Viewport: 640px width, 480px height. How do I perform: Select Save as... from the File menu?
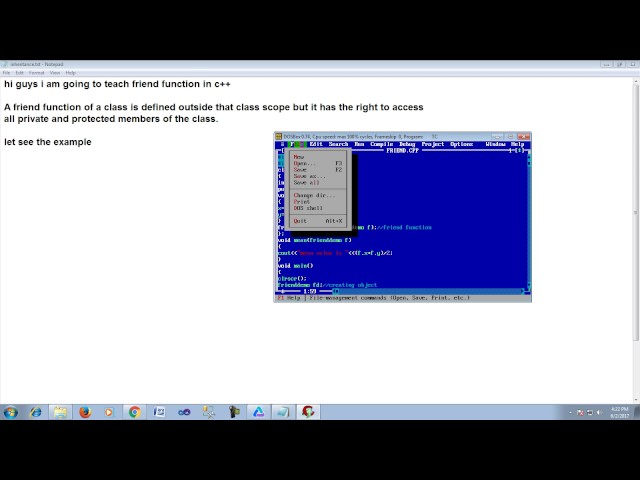318,176
